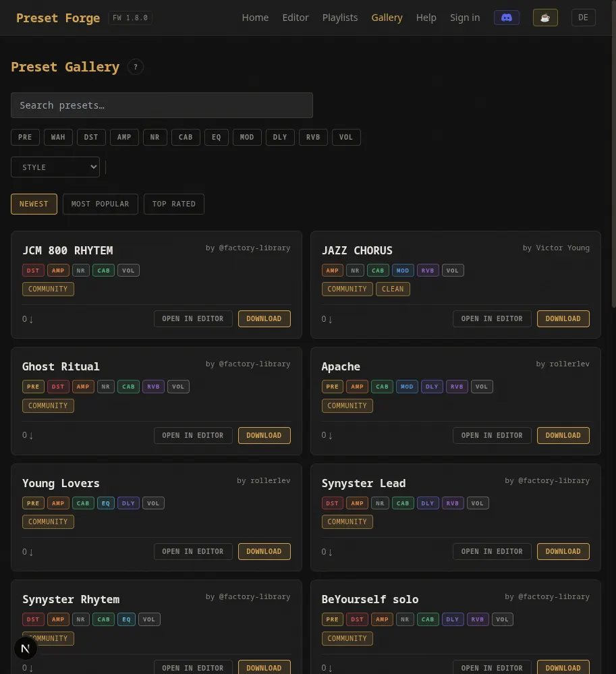
Task: Click the PRE block on BeYourself solo
Action: click(x=332, y=619)
